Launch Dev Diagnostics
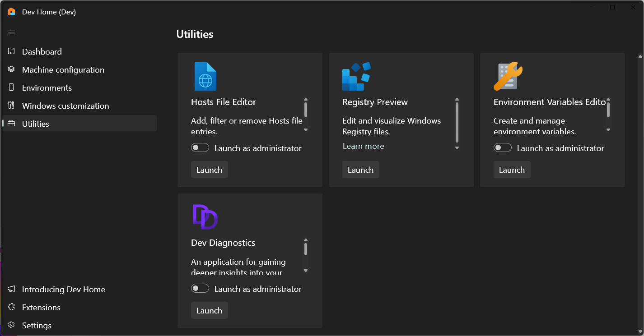 tap(210, 310)
